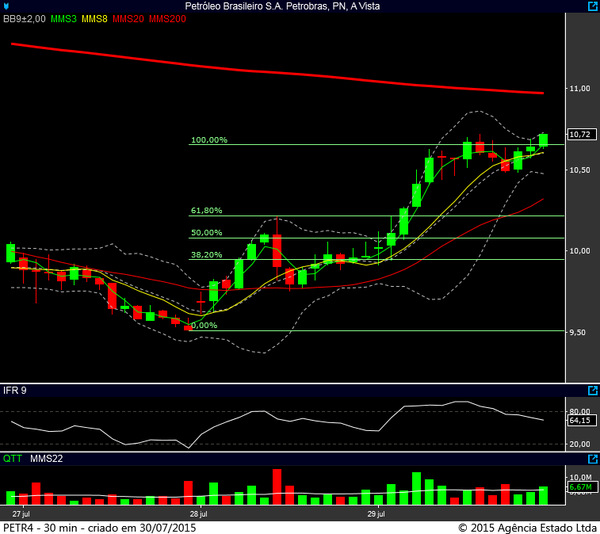Click the 0.00% Fibonacci base label
Image resolution: width=600 pixels, height=534 pixels.
pyautogui.click(x=203, y=325)
